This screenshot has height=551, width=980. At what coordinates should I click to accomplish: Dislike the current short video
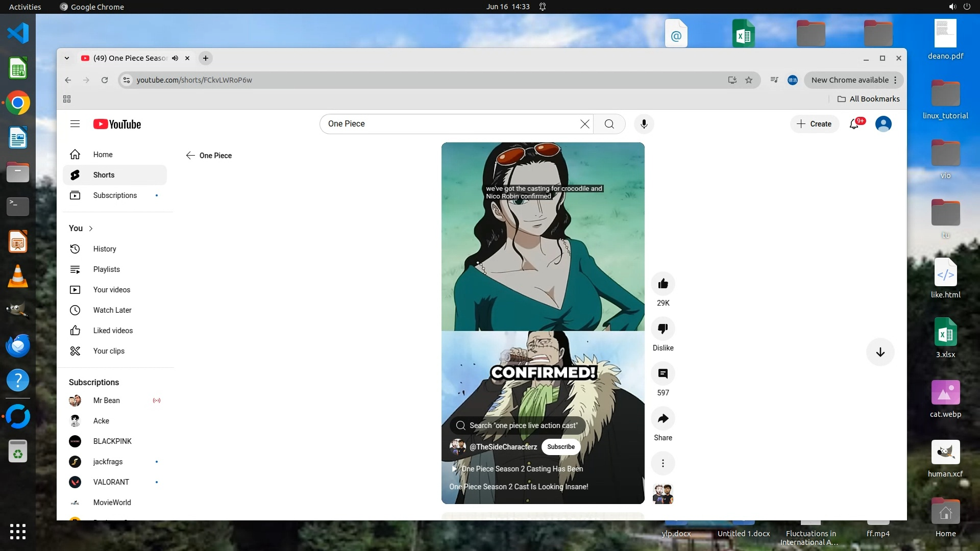[x=663, y=329]
